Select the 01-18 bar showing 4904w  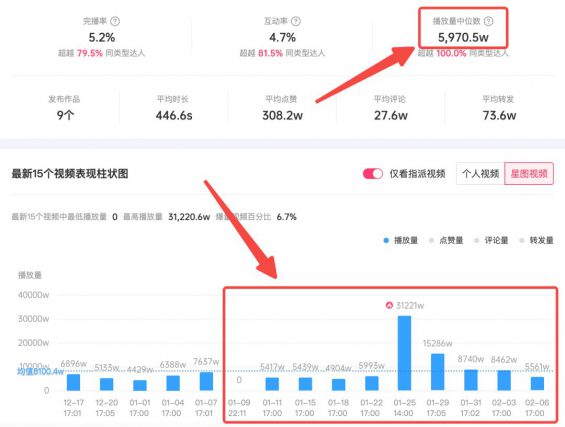(x=338, y=385)
